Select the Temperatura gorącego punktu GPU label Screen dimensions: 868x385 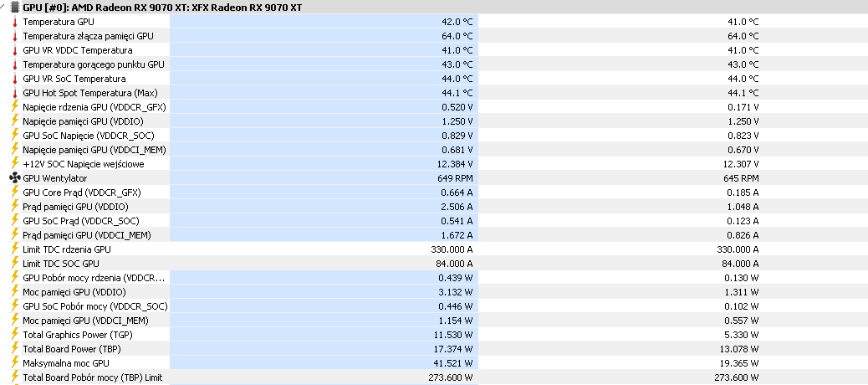[94, 64]
